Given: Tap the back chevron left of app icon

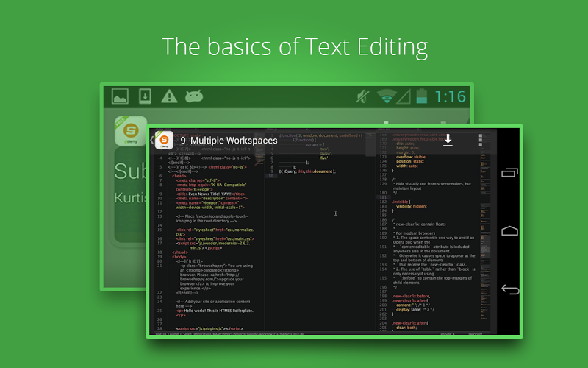Looking at the screenshot, I should click(x=151, y=141).
